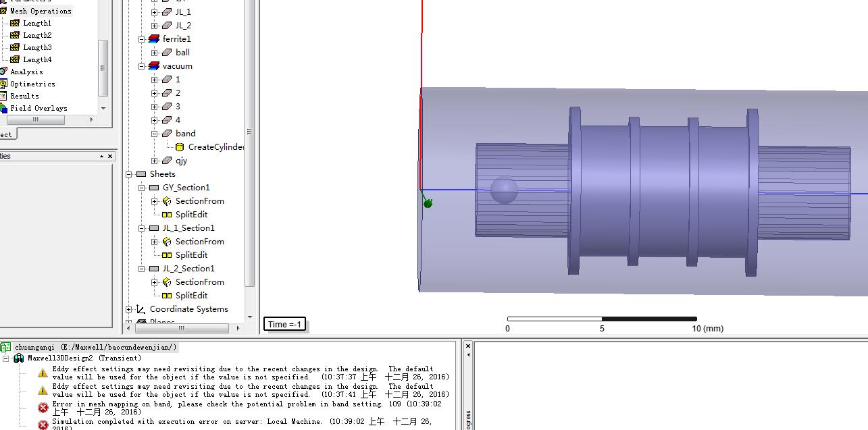Click model tree horizontal scroll left arrow
Screen dimensions: 868x430
point(129,328)
